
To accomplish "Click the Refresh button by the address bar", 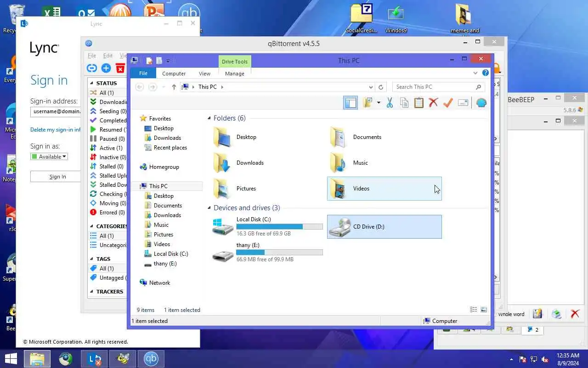I will point(381,87).
